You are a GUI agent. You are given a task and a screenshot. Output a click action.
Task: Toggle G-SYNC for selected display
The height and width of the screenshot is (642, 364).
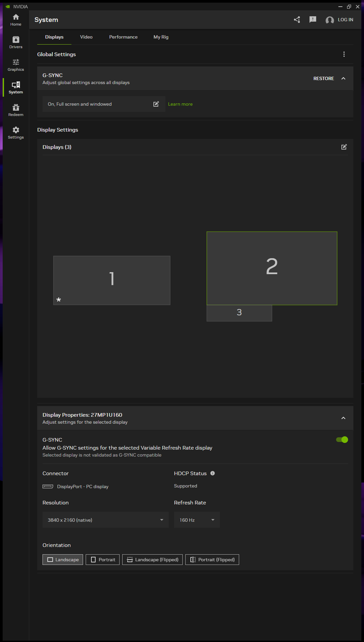tap(342, 440)
